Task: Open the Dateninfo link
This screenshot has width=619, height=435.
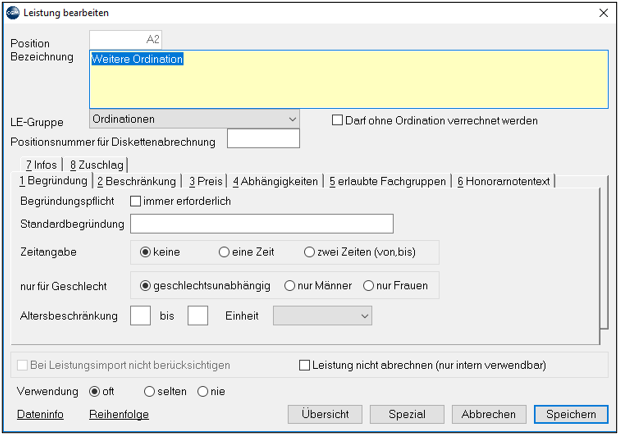Action: click(x=40, y=414)
